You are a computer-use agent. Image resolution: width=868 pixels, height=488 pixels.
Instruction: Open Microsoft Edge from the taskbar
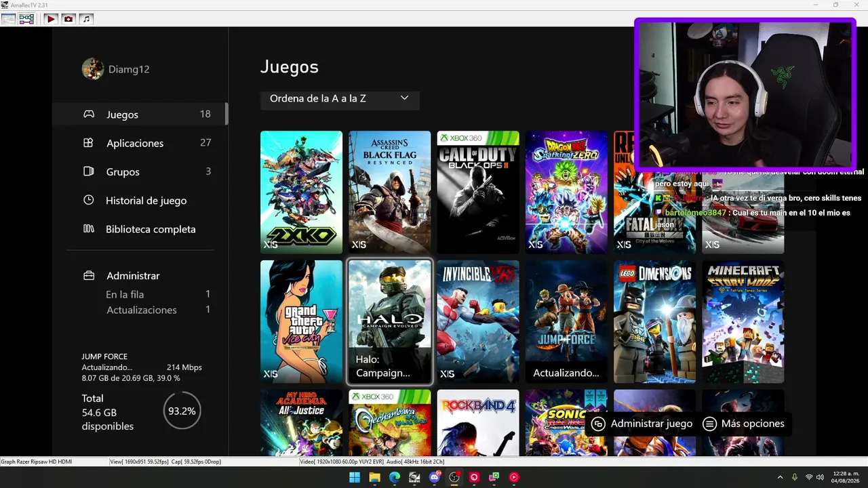[x=395, y=477]
